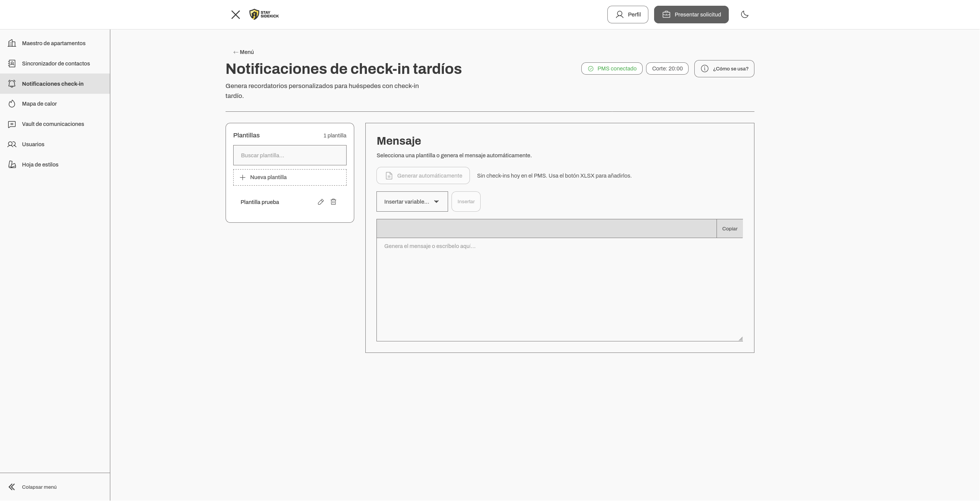This screenshot has width=980, height=501.
Task: Click the palette icon for Hoja de estilos
Action: [12, 165]
